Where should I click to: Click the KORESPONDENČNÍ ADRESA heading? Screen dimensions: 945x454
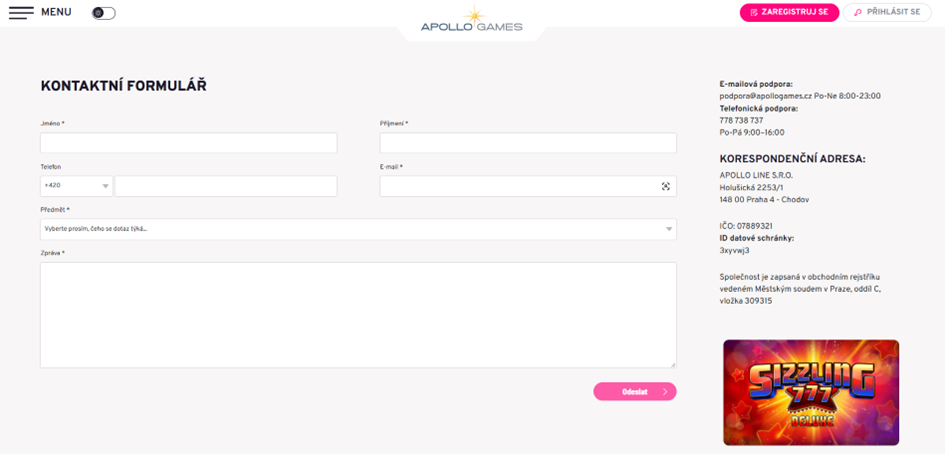[x=793, y=159]
